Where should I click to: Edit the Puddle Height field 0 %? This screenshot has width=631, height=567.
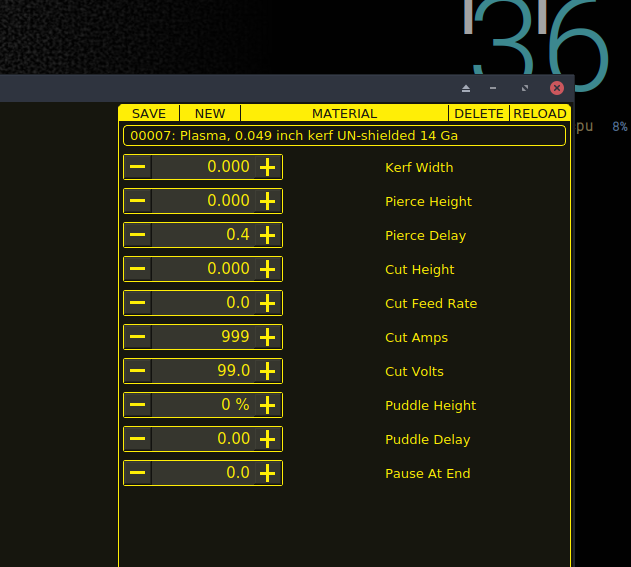[203, 405]
